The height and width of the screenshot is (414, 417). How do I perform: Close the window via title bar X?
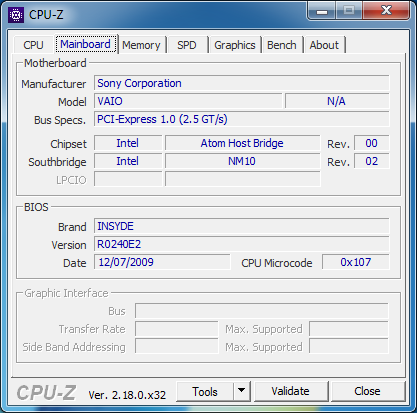386,11
